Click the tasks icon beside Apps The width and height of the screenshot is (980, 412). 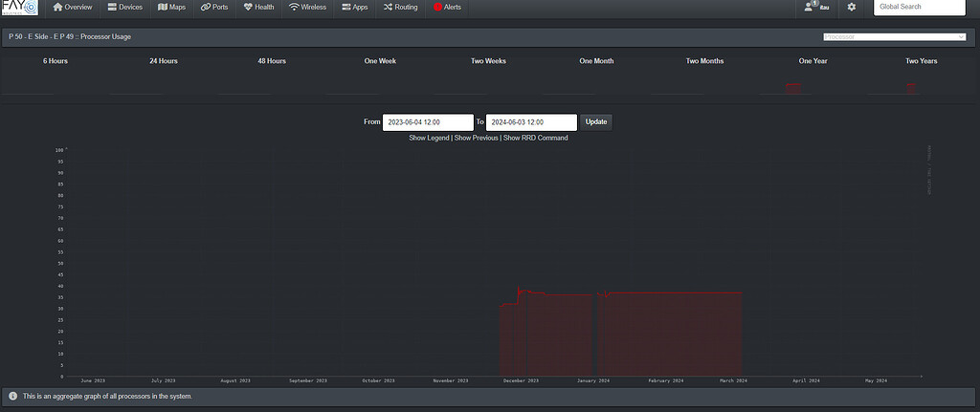(x=345, y=8)
